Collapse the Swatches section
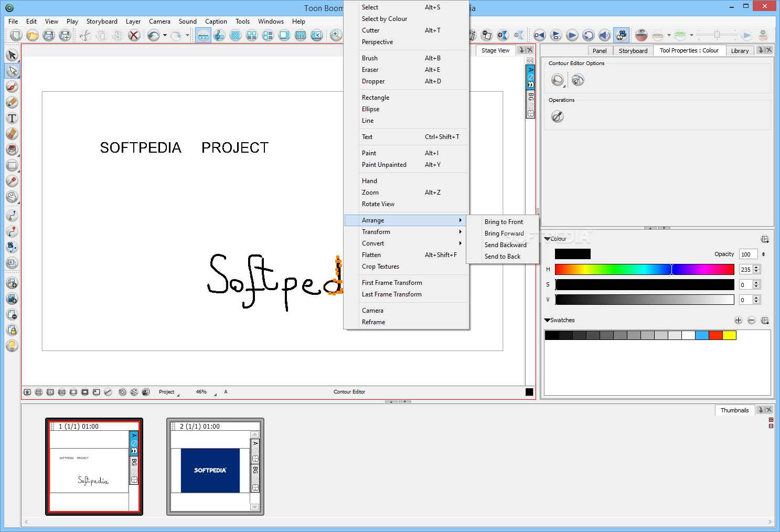The width and height of the screenshot is (780, 532). tap(547, 320)
